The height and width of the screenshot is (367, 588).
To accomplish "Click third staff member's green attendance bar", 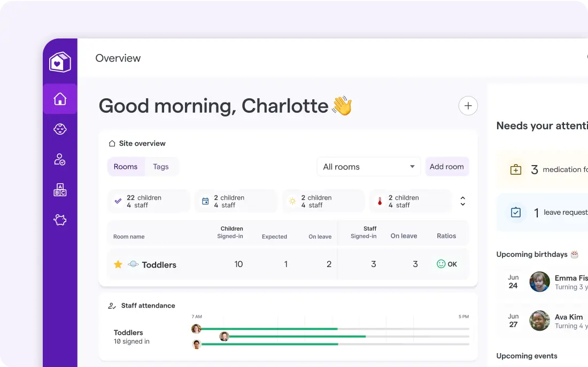I will [269, 343].
